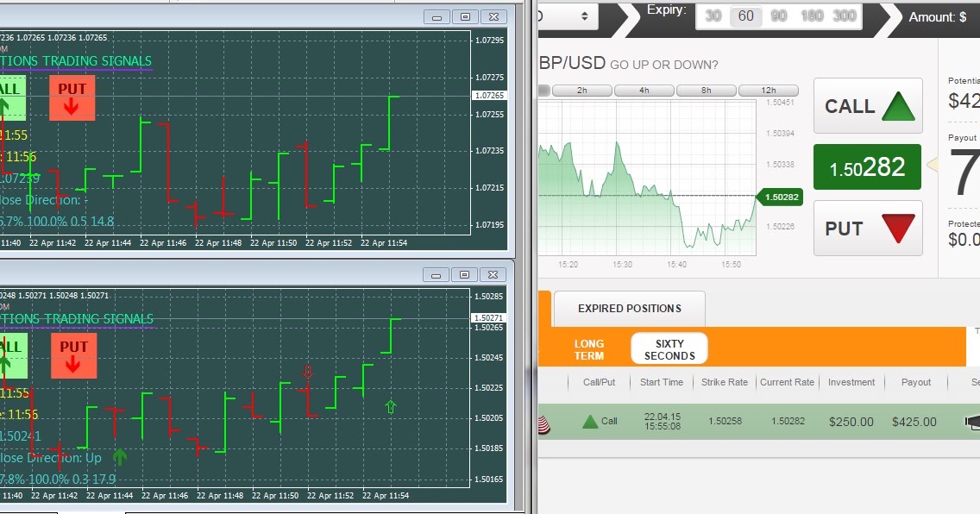
Task: Maximize the upper chart window
Action: point(465,17)
